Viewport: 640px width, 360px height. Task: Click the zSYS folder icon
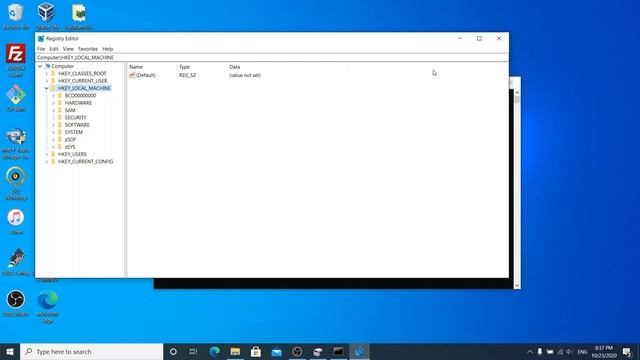tap(60, 147)
